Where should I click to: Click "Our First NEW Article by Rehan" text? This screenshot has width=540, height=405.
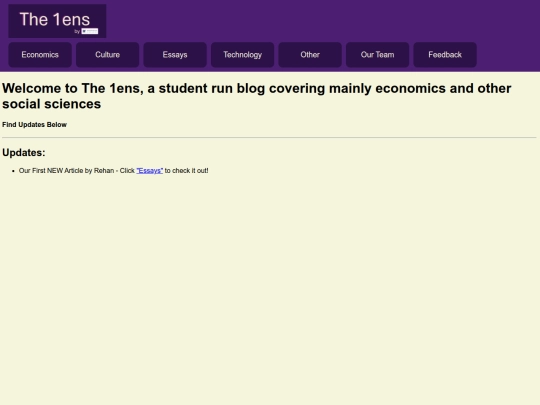[x=66, y=171]
